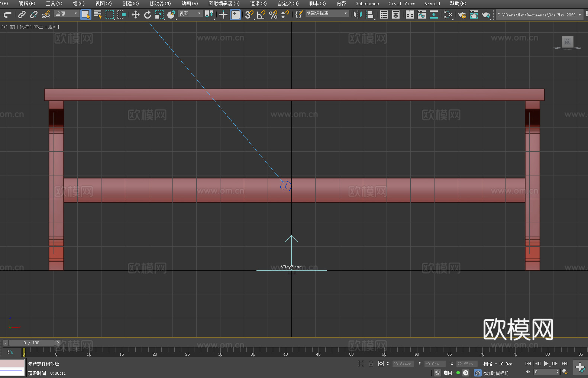The width and height of the screenshot is (588, 378).
Task: Open the 渲染(R) menu
Action: coord(258,3)
